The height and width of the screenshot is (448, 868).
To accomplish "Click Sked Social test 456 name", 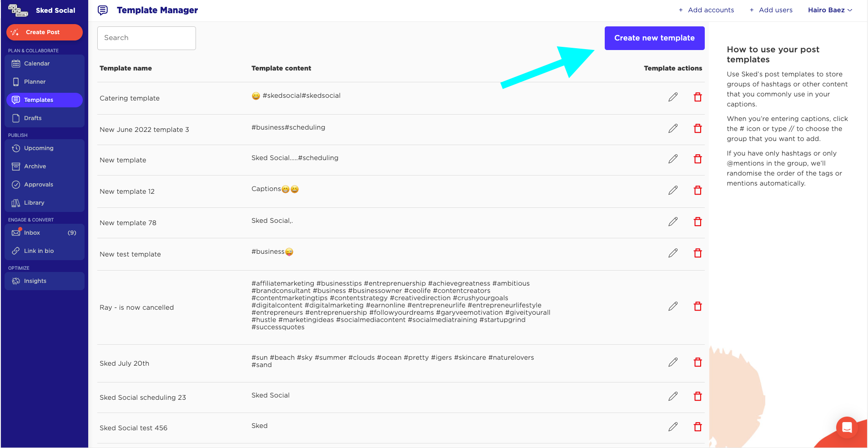I will point(133,428).
